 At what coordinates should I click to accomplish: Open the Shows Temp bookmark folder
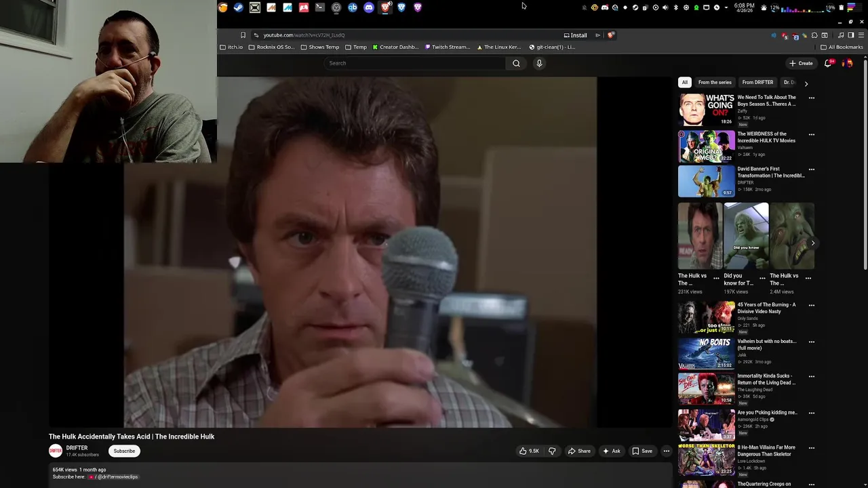pyautogui.click(x=319, y=47)
